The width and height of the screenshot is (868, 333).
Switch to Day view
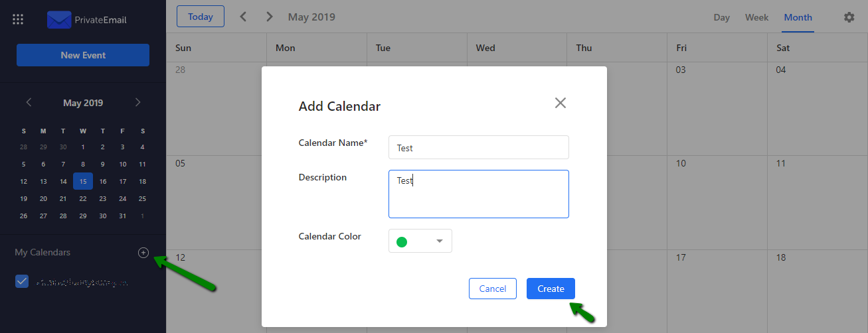[x=722, y=17]
